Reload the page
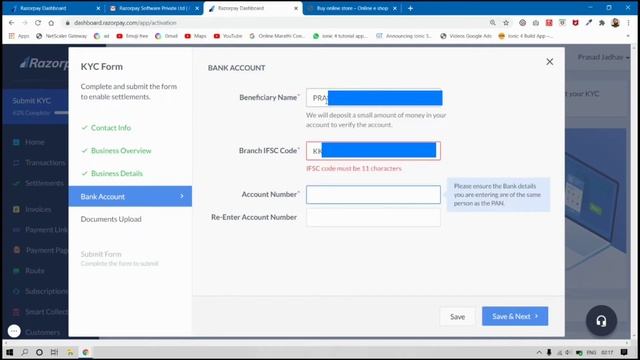640x360 pixels. (x=38, y=23)
